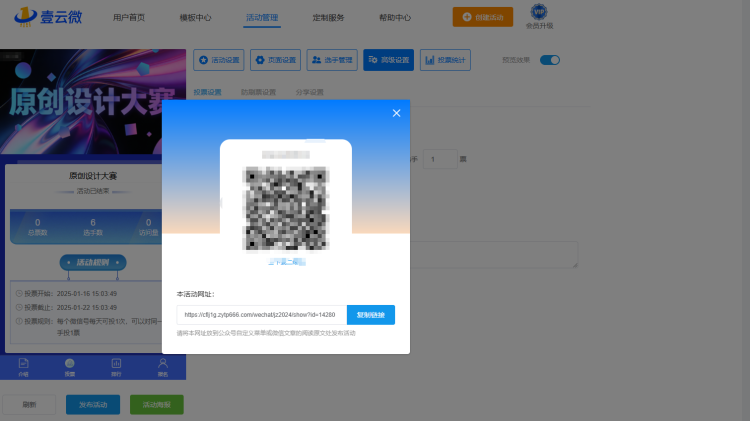Click the green 活动海报 button
Image resolution: width=750 pixels, height=421 pixels.
(x=157, y=405)
